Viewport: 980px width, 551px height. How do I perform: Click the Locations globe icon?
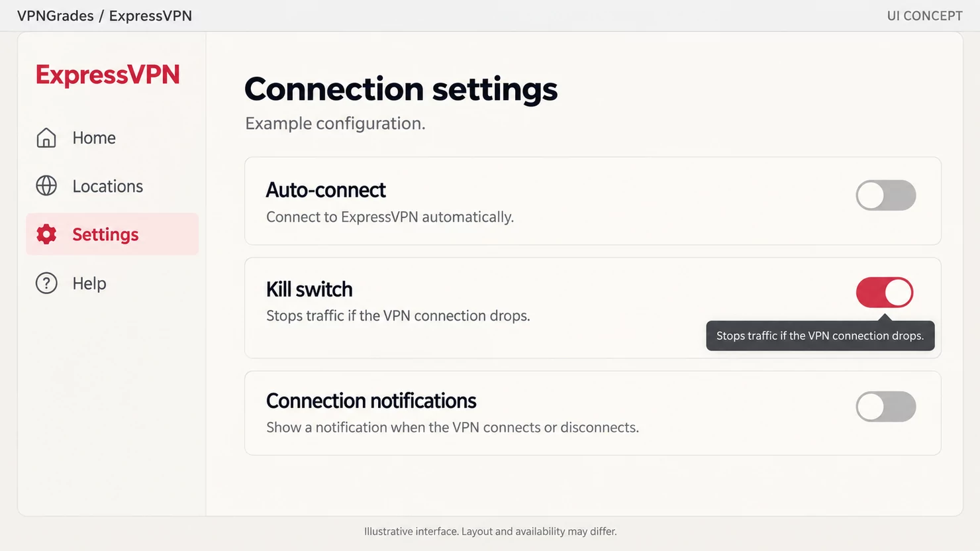point(46,186)
